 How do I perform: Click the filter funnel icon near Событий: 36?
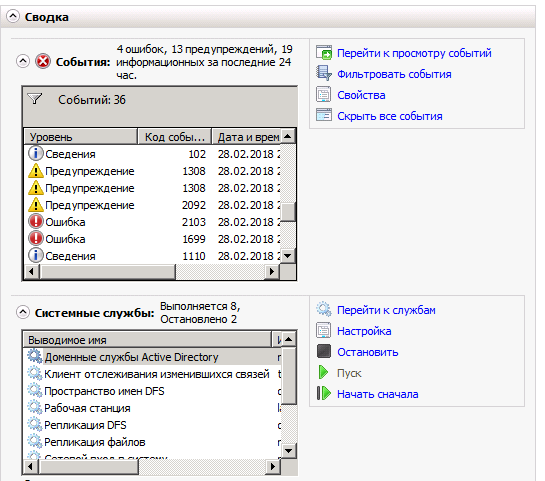[35, 99]
